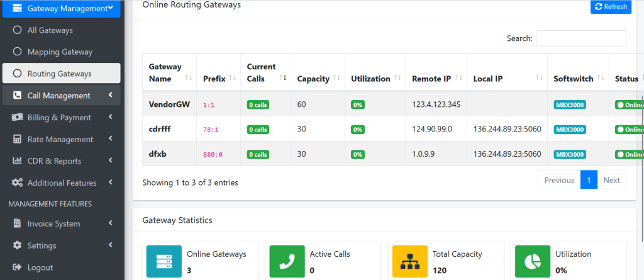Click the Billing & Payment money icon

pyautogui.click(x=17, y=117)
